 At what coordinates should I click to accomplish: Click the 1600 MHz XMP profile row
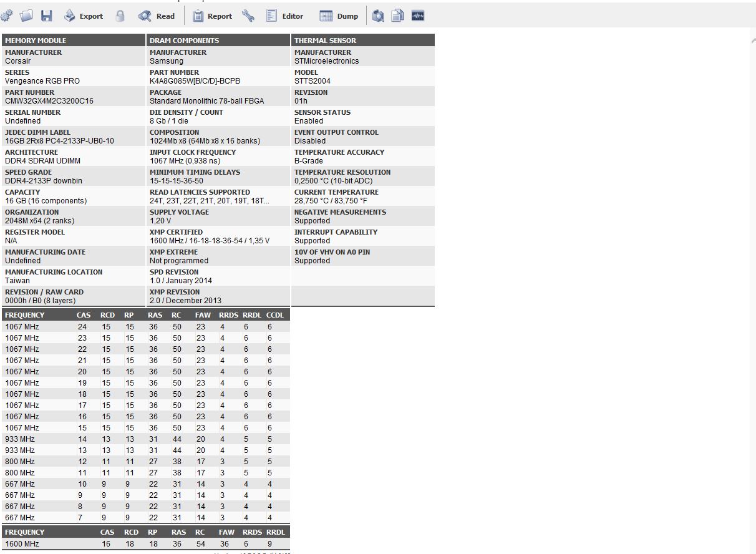(146, 544)
